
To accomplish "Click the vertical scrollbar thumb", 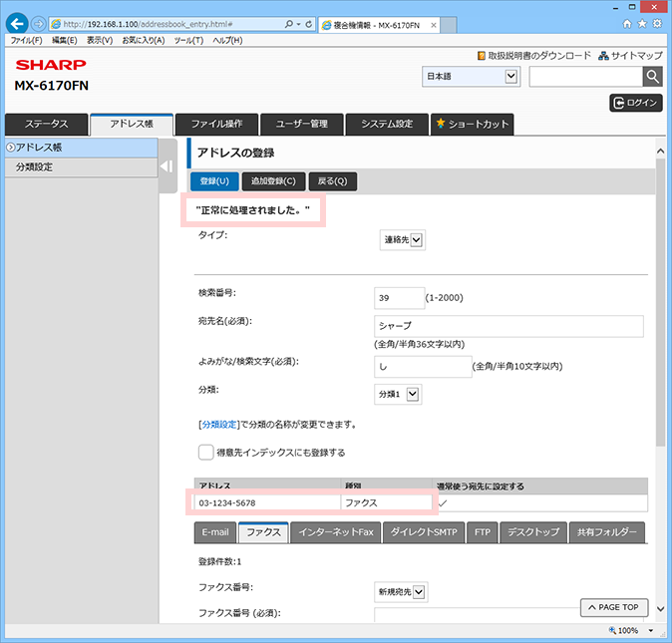I will (660, 302).
